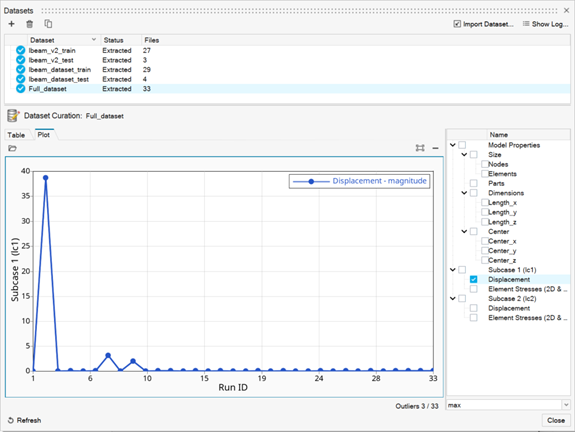This screenshot has width=575, height=432.
Task: Enable the Nodes checkbox
Action: point(485,164)
